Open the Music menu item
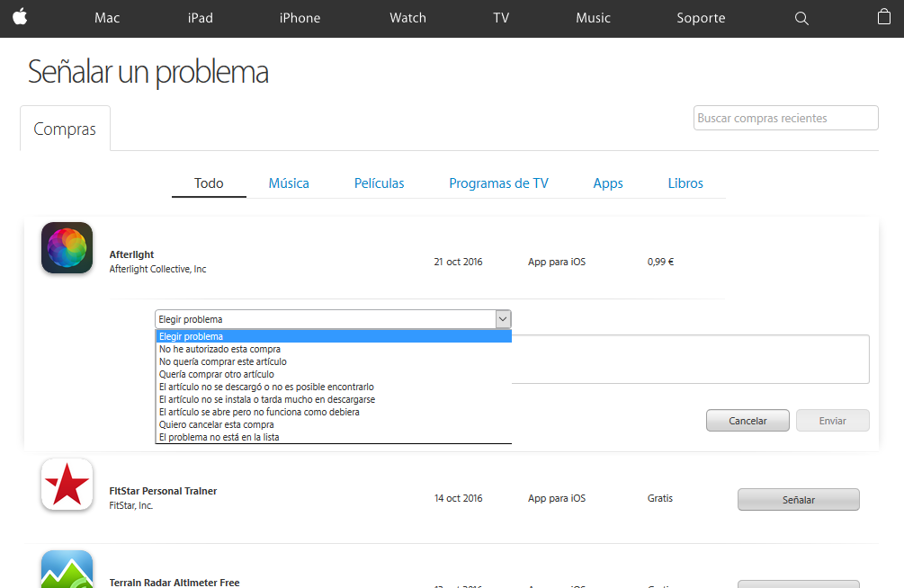 (593, 18)
